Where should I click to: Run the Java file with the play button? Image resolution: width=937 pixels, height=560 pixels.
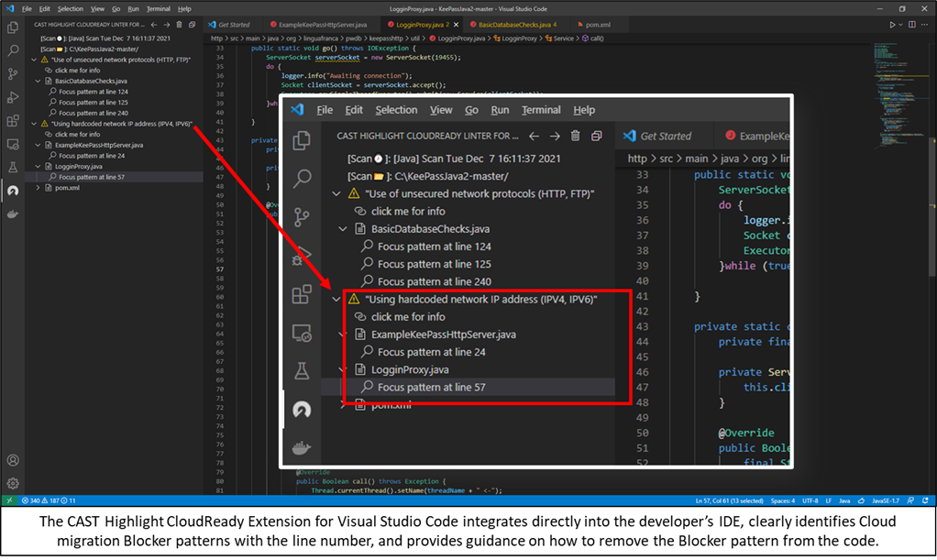892,25
